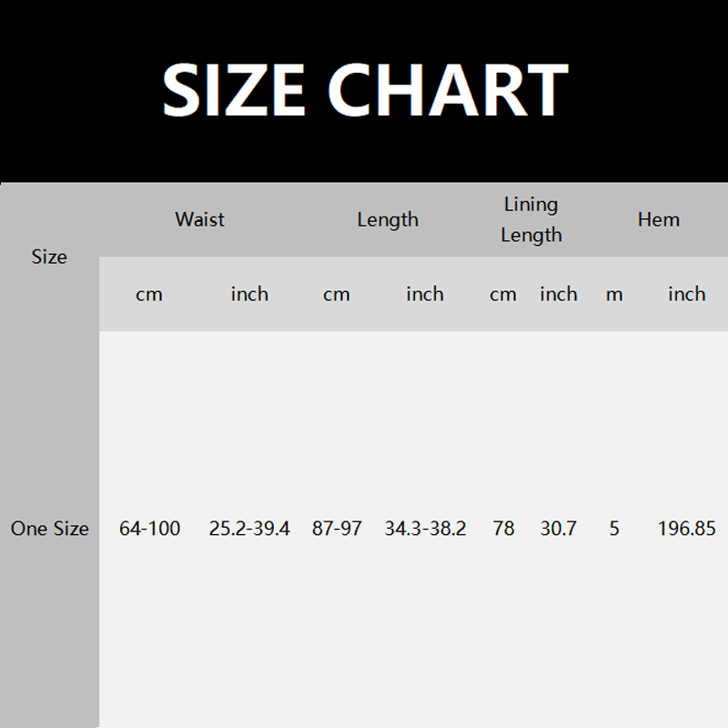
Task: Select the inch unit under Waist
Action: 249,294
